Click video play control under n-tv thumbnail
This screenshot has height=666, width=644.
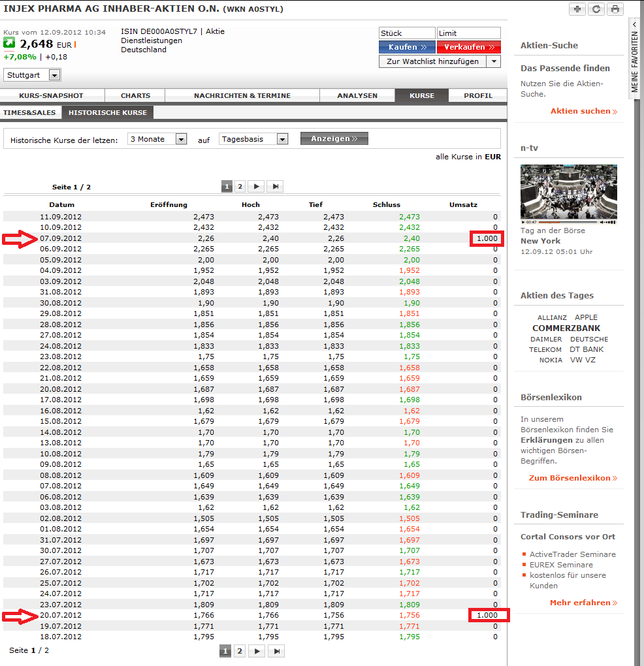[x=523, y=222]
